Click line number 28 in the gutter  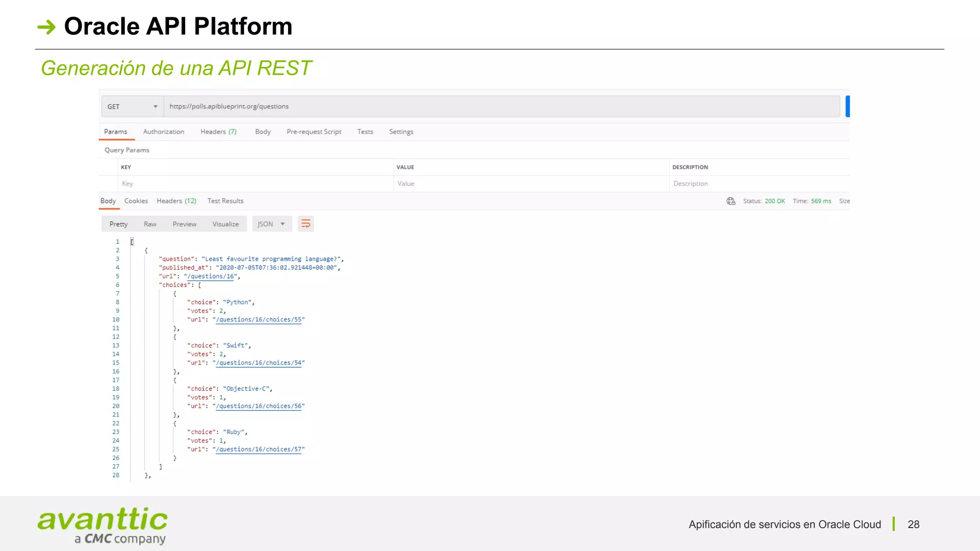pyautogui.click(x=116, y=475)
